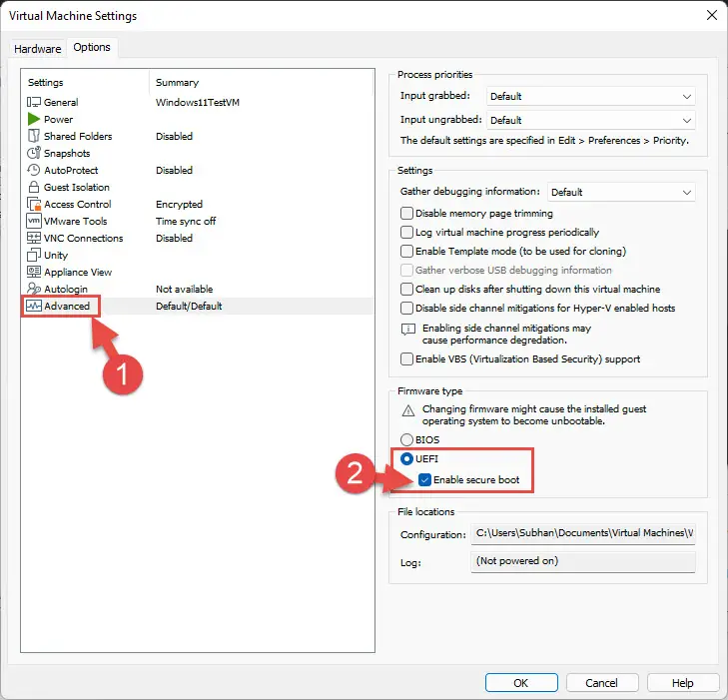Click the Not available summary value
This screenshot has width=728, height=700.
[x=185, y=289]
